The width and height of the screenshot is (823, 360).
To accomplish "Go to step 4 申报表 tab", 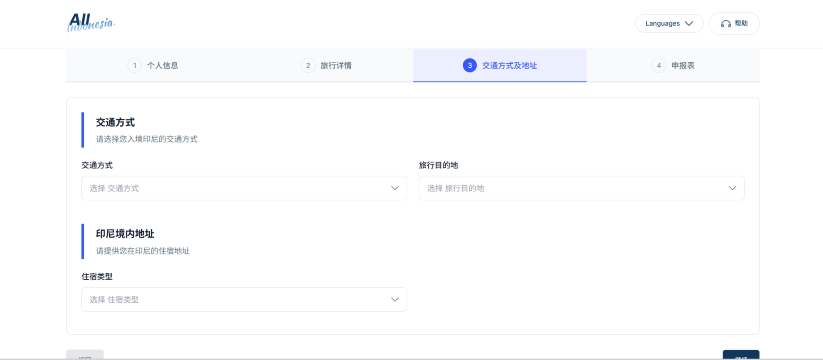I will click(673, 66).
